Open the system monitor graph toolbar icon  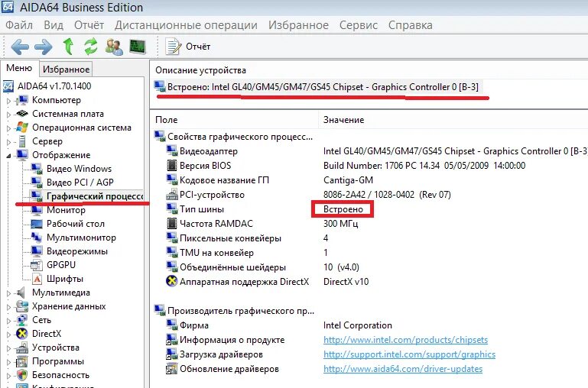tap(137, 47)
